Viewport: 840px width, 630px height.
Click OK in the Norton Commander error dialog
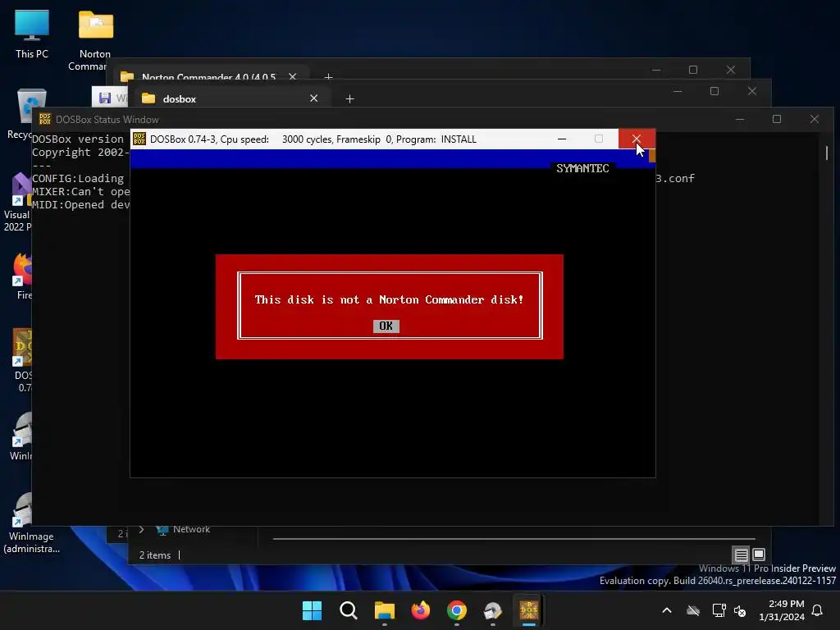click(386, 326)
